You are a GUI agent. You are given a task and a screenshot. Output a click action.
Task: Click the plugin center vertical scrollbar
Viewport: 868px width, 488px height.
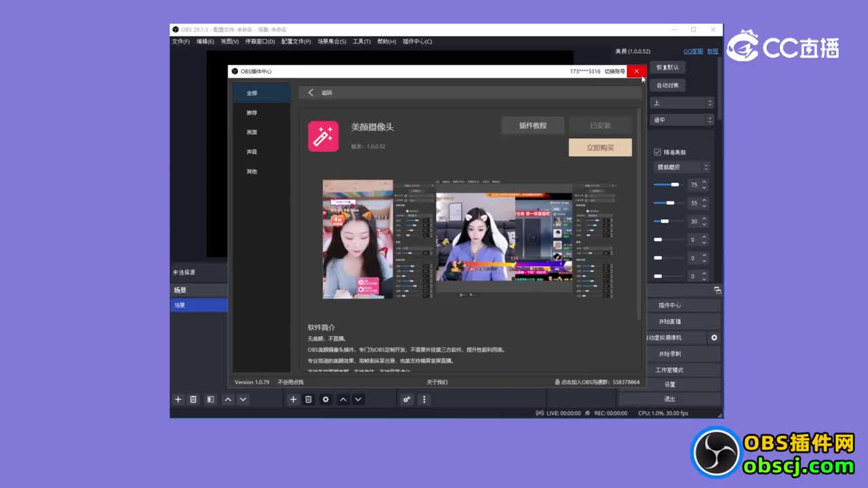point(638,213)
